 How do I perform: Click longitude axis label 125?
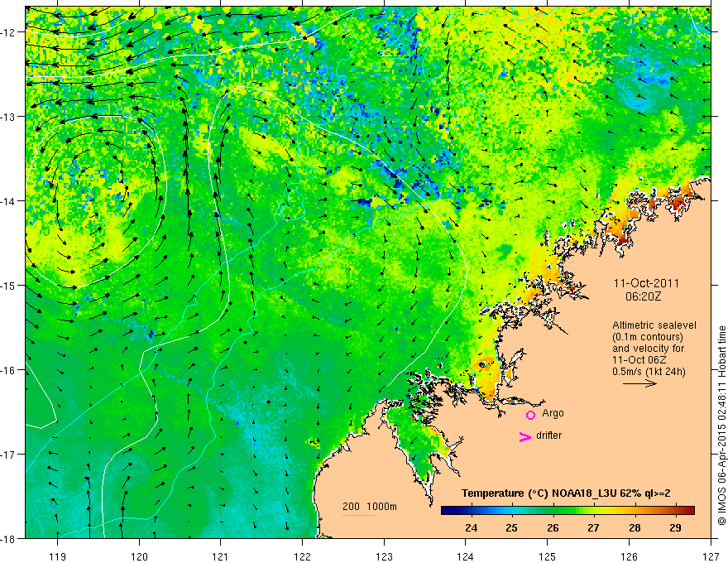pyautogui.click(x=548, y=556)
